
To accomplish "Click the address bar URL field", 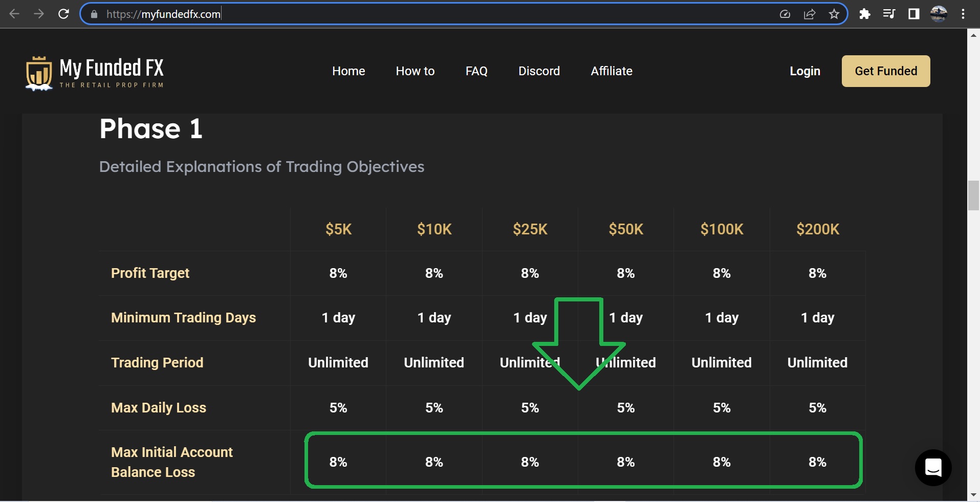I will click(x=409, y=14).
